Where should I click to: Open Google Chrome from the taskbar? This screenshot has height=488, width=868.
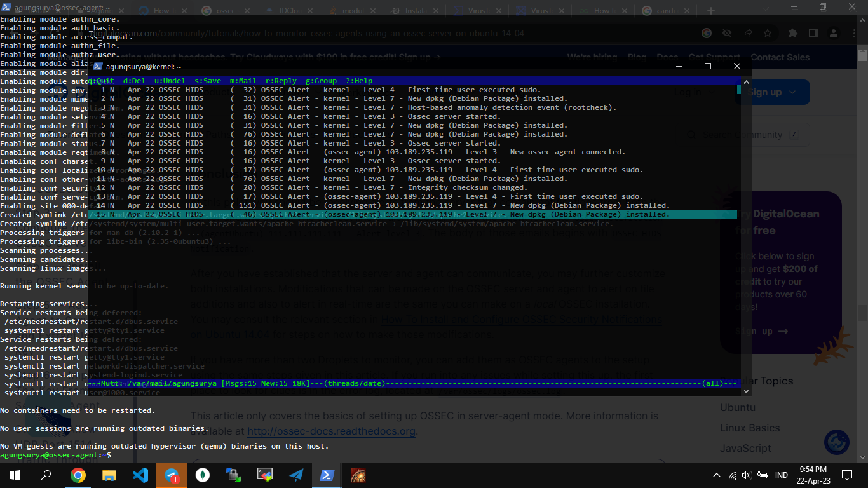[x=78, y=475]
